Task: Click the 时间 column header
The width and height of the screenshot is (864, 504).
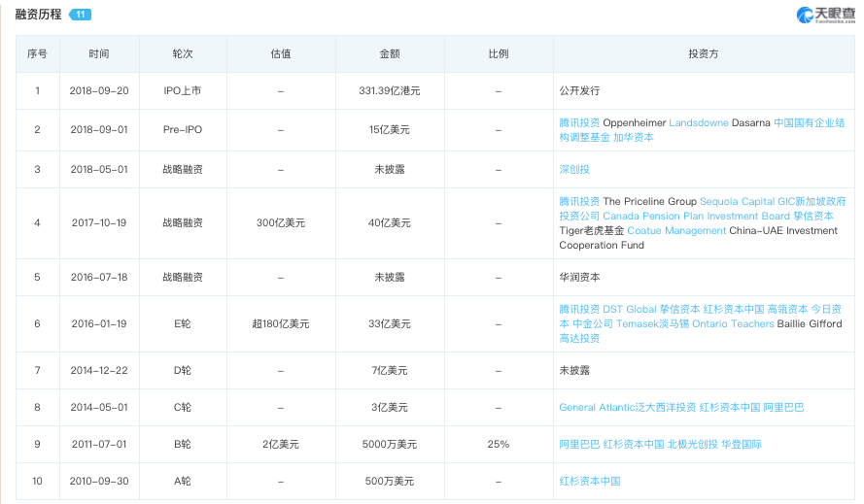Action: tap(99, 53)
